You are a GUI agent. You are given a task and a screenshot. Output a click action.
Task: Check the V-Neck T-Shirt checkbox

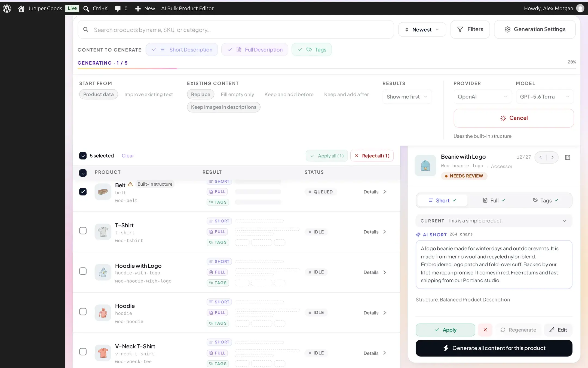point(83,352)
